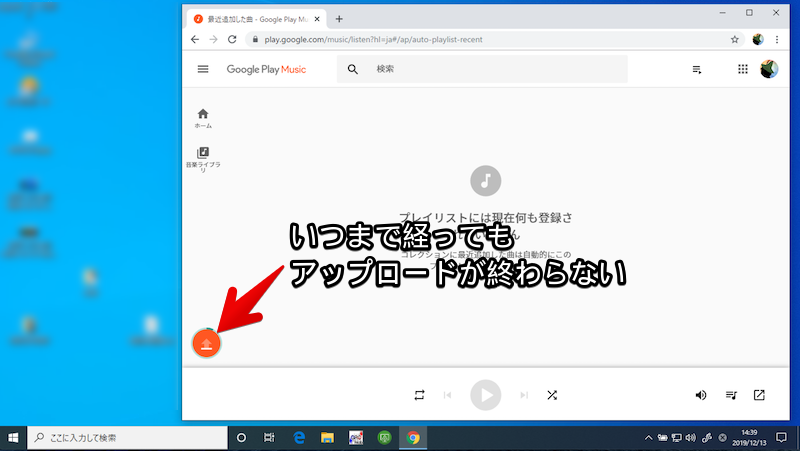Toggle repeat mode
Viewport: 800px width, 451px height.
point(419,395)
